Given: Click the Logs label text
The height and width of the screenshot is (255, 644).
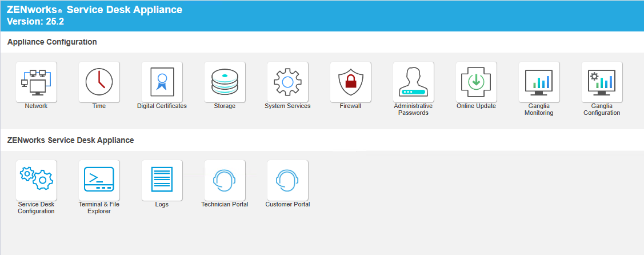Looking at the screenshot, I should (162, 204).
